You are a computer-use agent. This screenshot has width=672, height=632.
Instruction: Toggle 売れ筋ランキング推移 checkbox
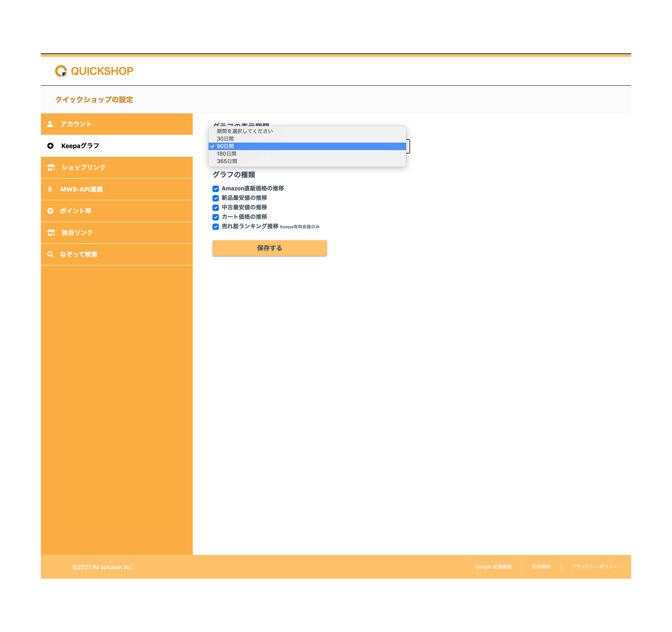216,227
